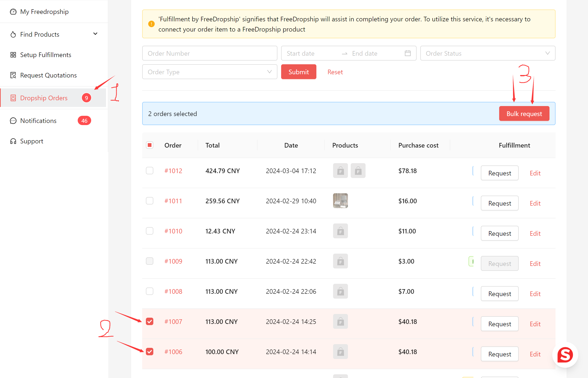
Task: Select the checkbox for order #1009
Action: click(x=150, y=261)
